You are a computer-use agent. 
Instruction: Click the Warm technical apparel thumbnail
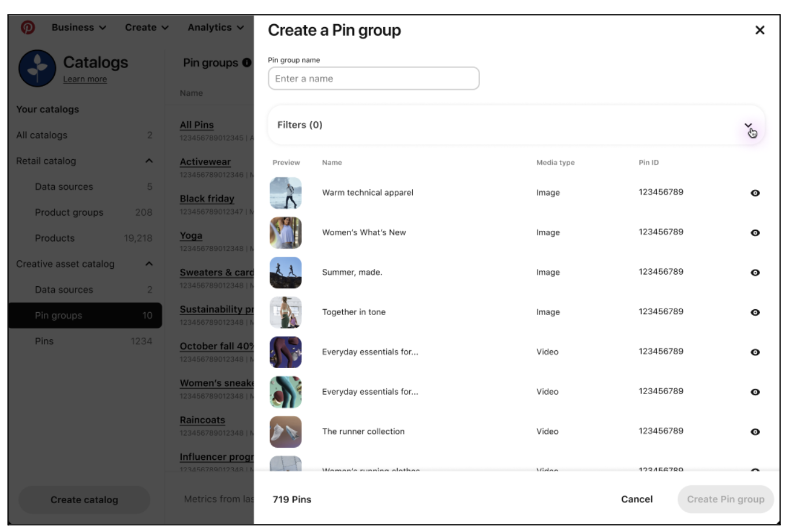click(x=286, y=193)
